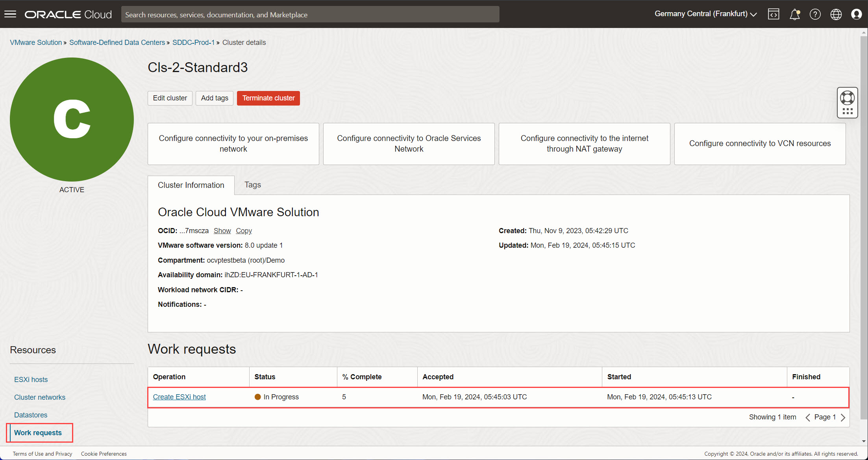
Task: Open the Create ESXi host work request
Action: 179,397
